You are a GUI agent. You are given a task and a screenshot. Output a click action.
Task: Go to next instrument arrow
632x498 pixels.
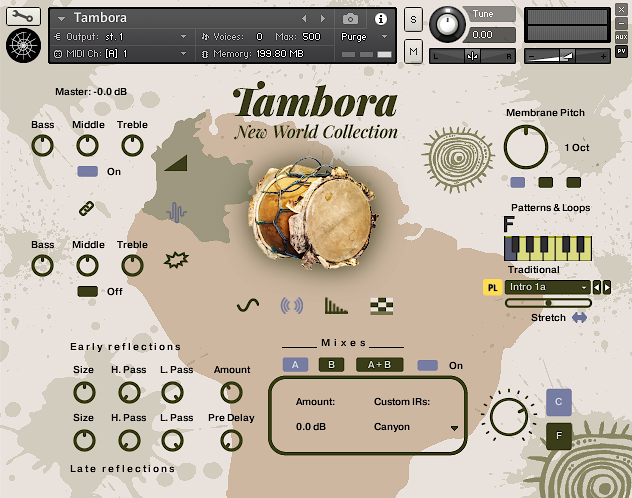(322, 19)
